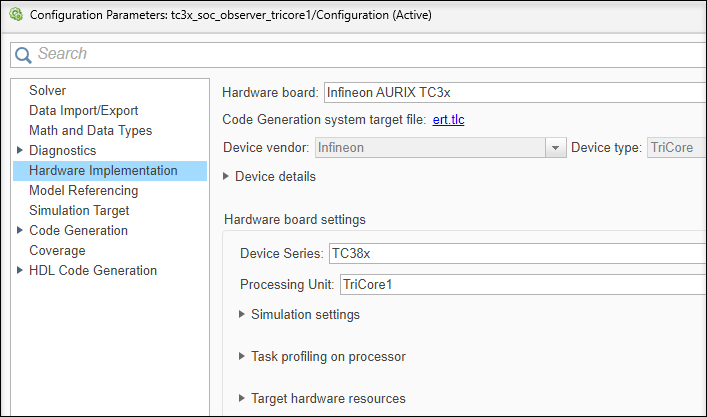707x417 pixels.
Task: Select Math and Data Types category
Action: coord(90,131)
